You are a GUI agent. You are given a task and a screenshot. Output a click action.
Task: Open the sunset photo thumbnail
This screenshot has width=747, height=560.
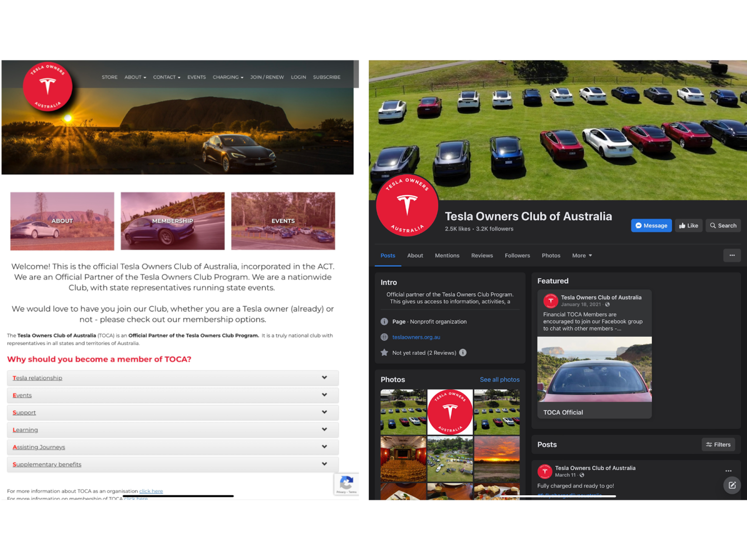tap(497, 459)
